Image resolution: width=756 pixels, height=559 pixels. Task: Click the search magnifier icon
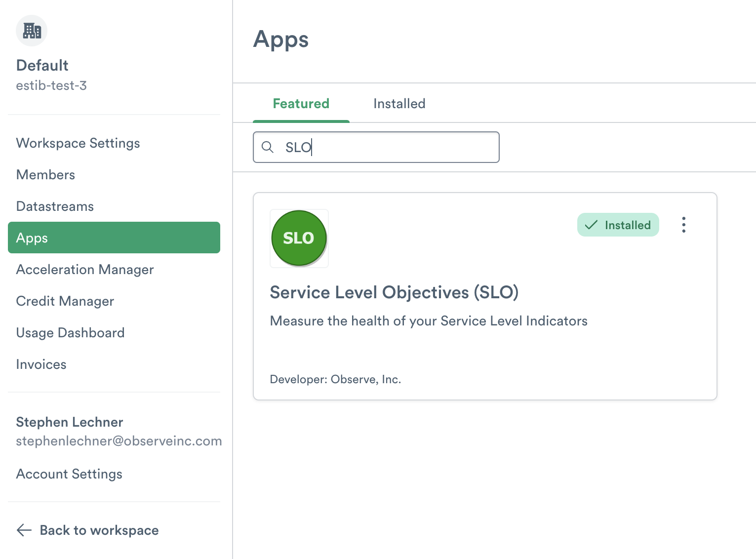click(x=268, y=147)
